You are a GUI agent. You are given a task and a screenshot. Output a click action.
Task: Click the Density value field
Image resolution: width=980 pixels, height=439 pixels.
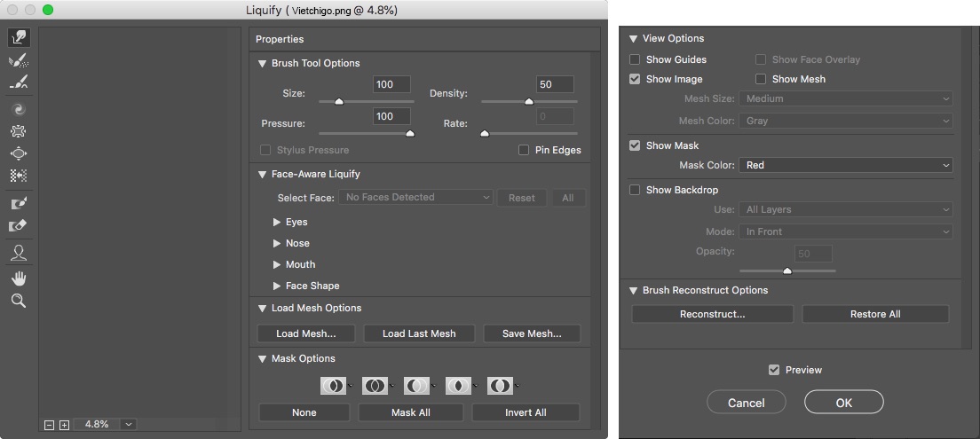click(x=555, y=84)
